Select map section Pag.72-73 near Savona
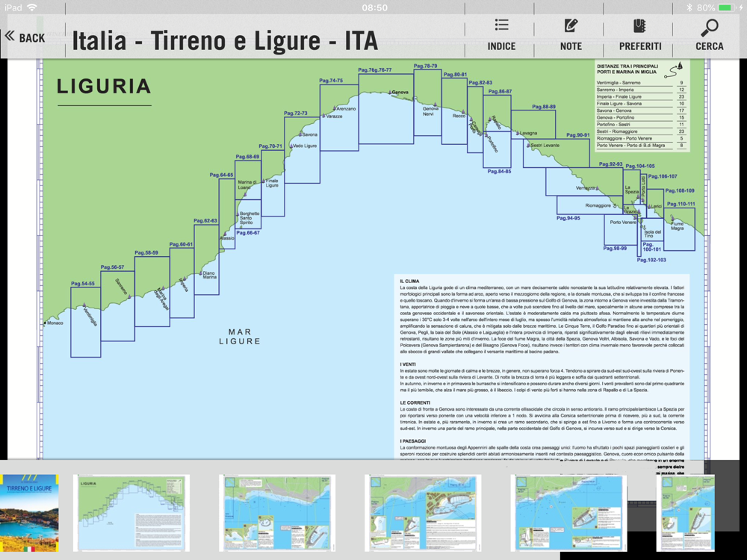 point(302,150)
